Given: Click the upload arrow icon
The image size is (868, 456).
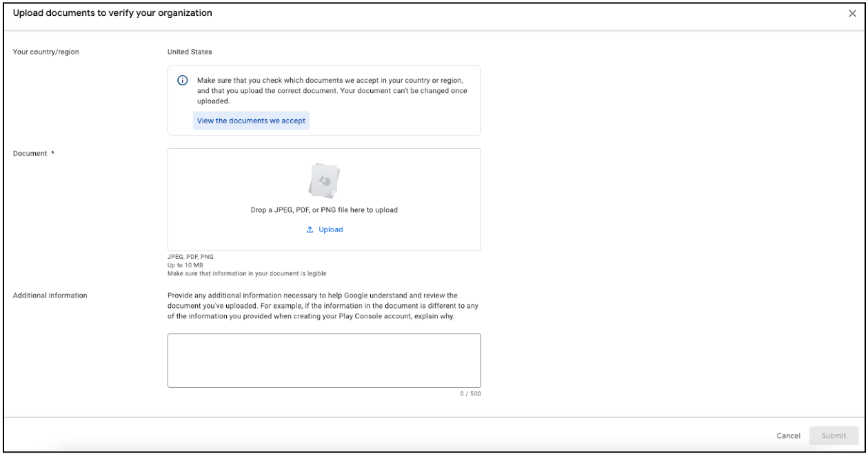Looking at the screenshot, I should coord(310,229).
